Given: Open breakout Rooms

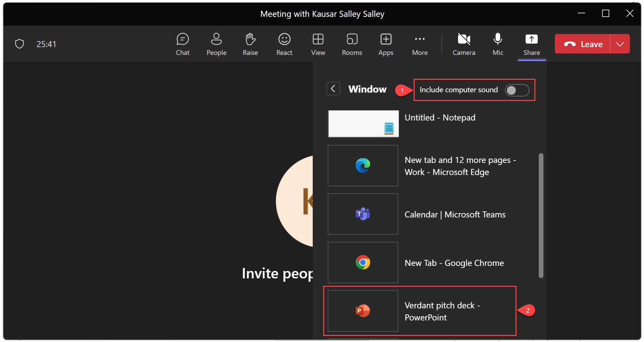Looking at the screenshot, I should pos(351,44).
